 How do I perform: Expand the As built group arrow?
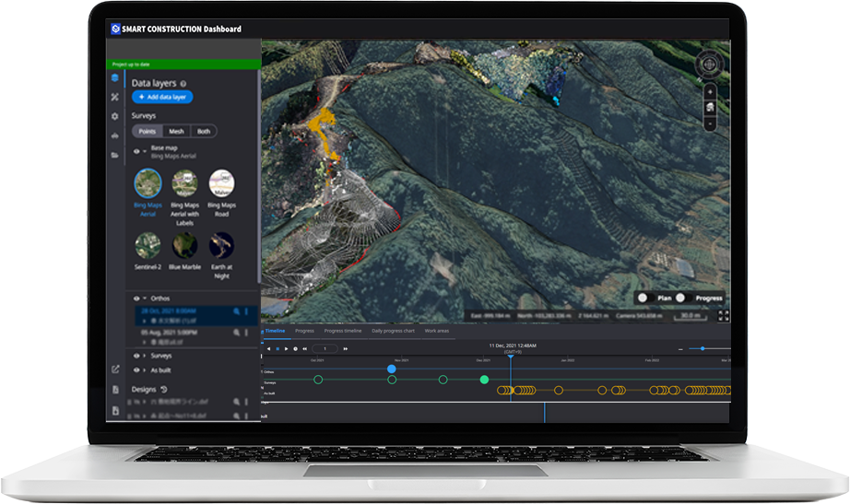pos(145,370)
